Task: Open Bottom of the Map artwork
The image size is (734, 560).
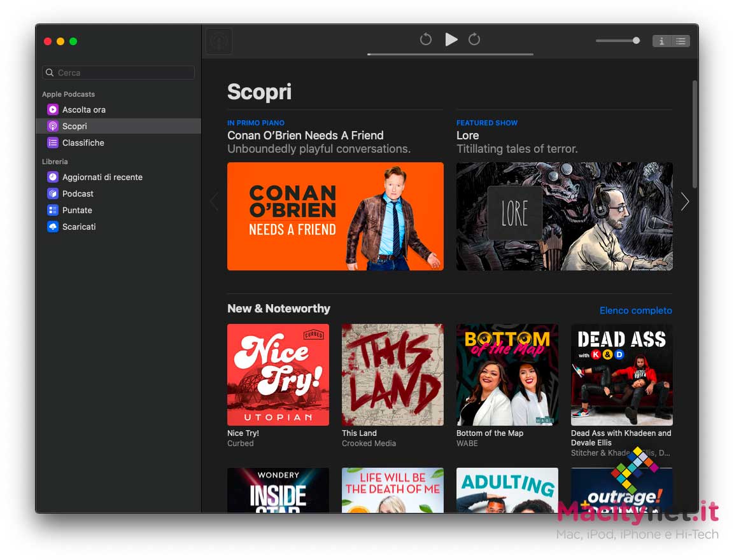Action: click(507, 375)
